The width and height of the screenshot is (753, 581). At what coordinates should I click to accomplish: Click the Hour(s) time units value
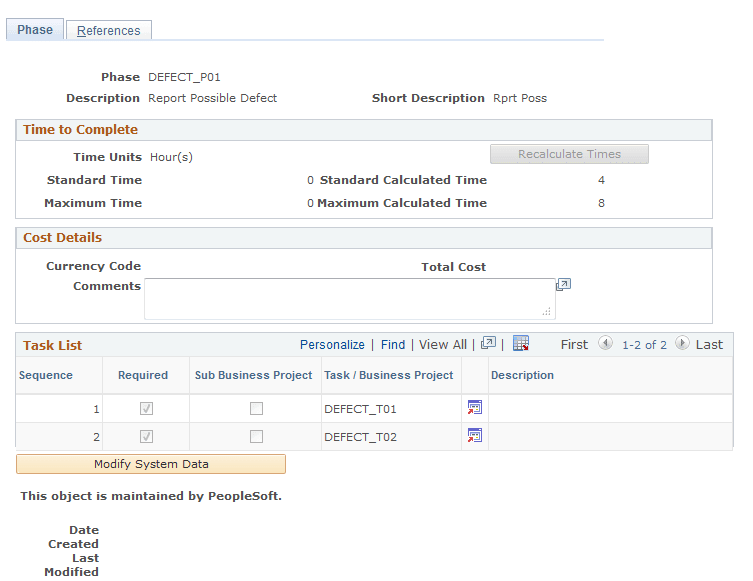coord(171,157)
